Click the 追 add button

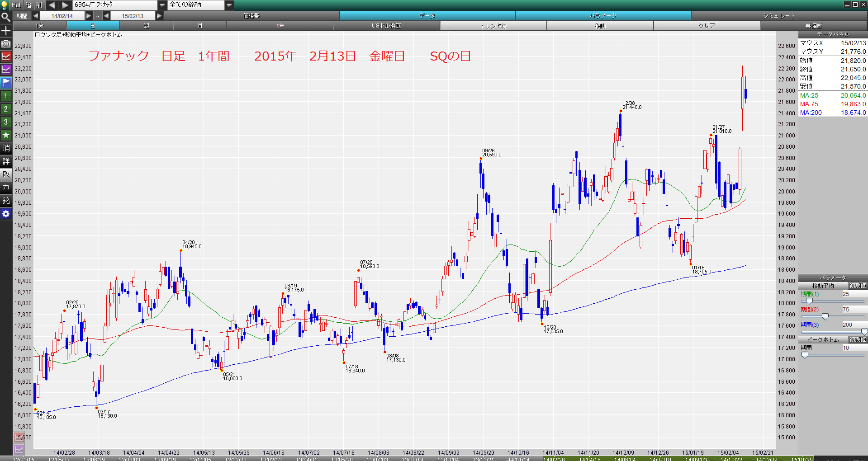28,5
